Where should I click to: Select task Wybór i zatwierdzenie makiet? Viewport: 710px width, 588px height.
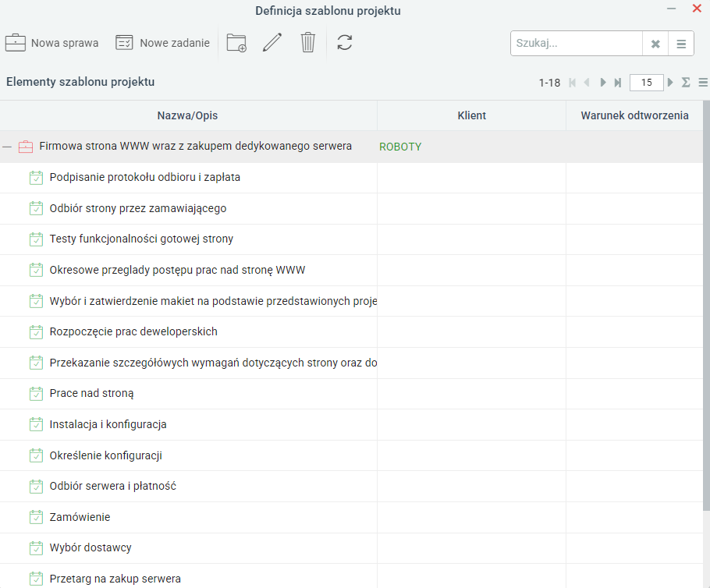click(x=351, y=301)
